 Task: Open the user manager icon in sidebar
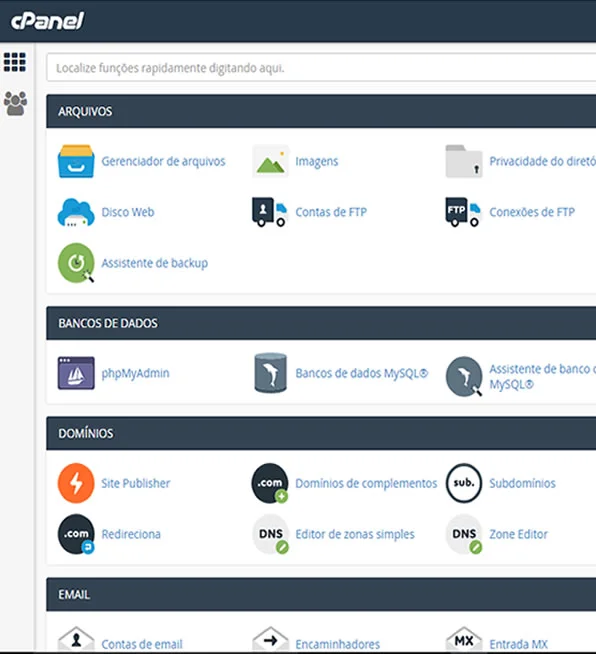[15, 103]
